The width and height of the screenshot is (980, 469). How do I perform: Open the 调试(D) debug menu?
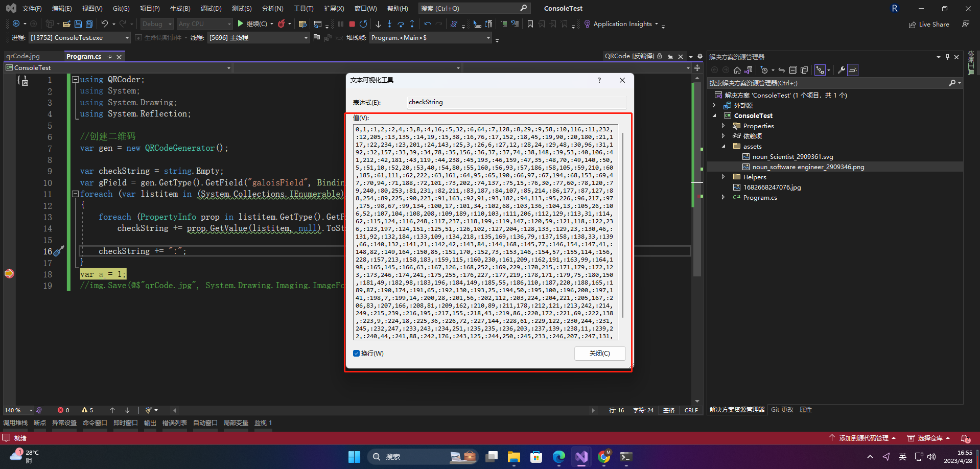[x=211, y=8]
